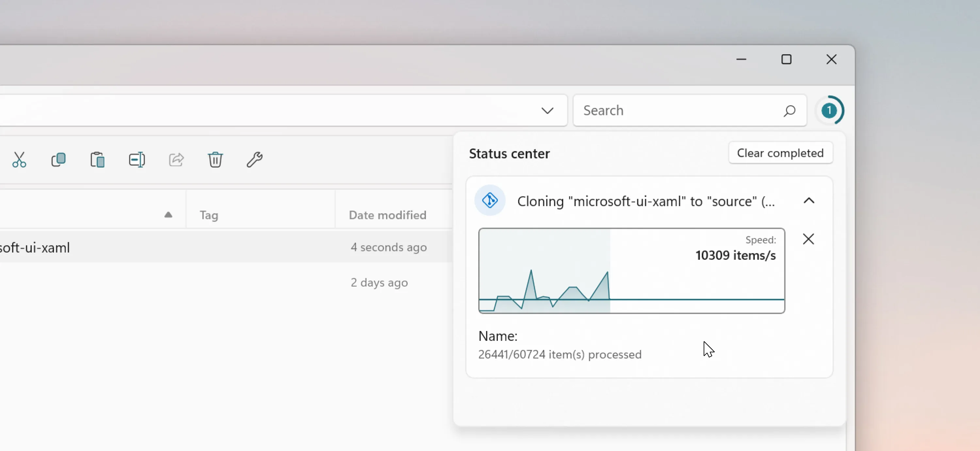Click the sort direction arrow in name column

coord(168,215)
